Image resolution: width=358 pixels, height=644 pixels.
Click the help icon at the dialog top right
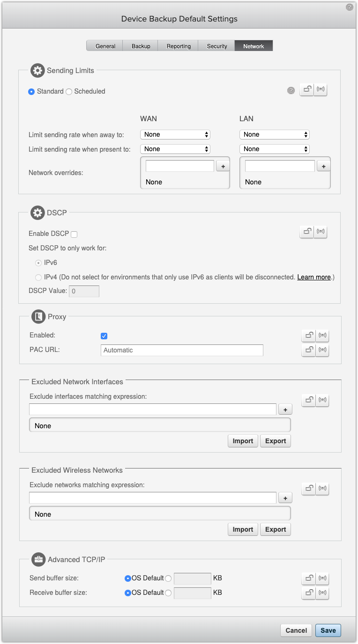(x=349, y=7)
